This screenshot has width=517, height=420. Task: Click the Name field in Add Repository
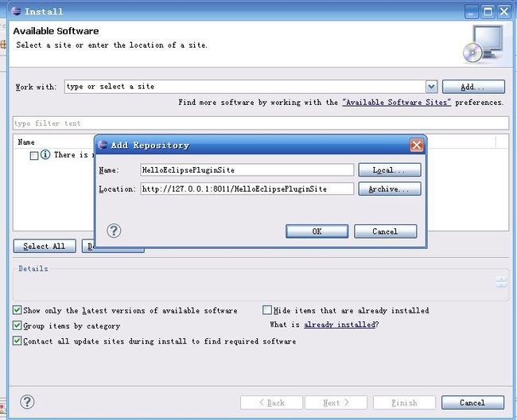click(247, 169)
